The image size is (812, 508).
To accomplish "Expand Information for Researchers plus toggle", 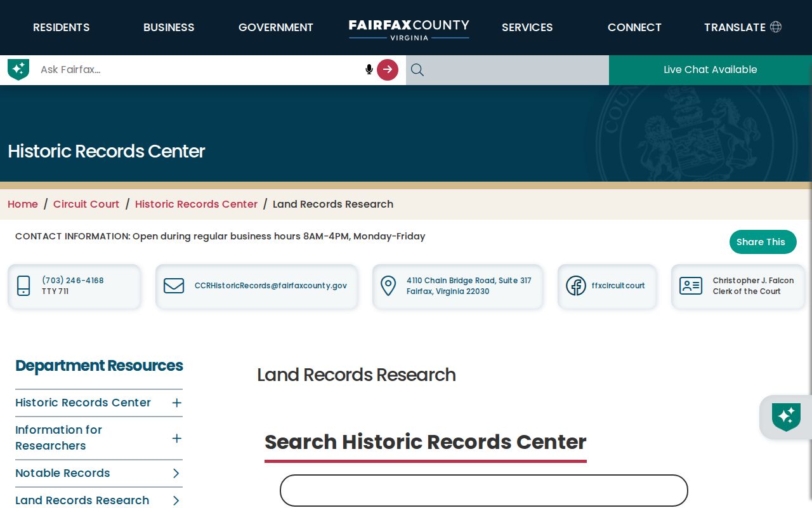I will pyautogui.click(x=177, y=438).
